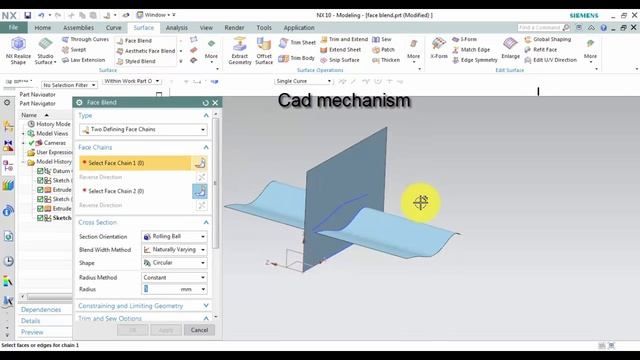The height and width of the screenshot is (360, 640).
Task: Select the Swept surface command
Action: coord(74,49)
